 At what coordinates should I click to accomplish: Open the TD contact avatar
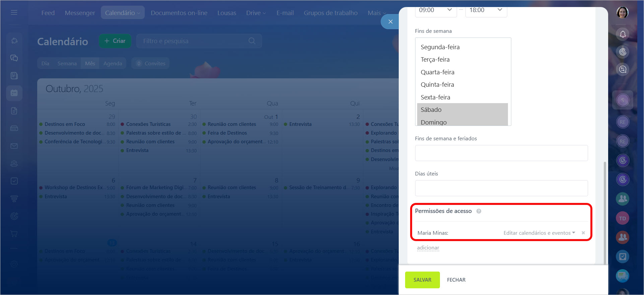622,218
